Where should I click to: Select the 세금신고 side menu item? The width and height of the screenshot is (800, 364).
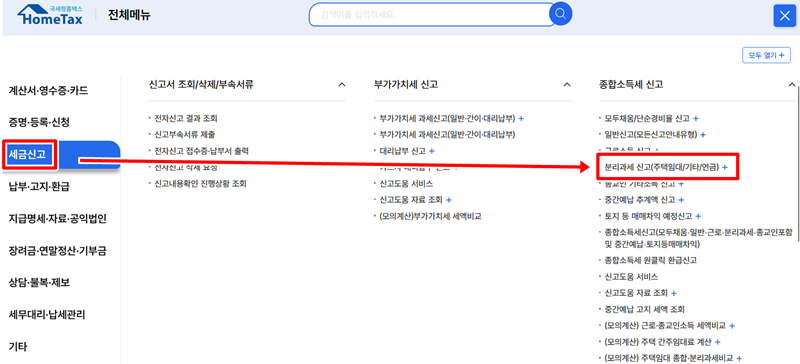(27, 154)
